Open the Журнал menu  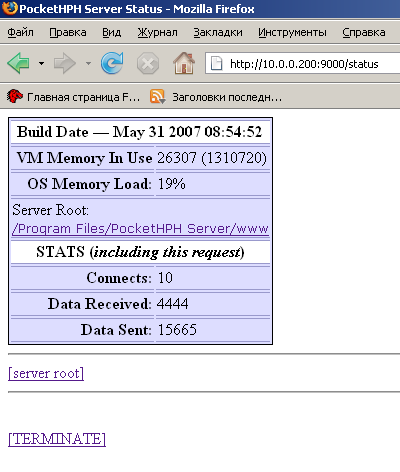[157, 32]
